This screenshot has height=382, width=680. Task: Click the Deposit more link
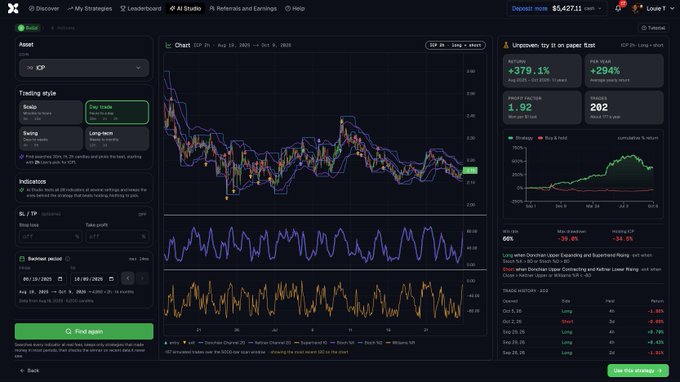530,9
